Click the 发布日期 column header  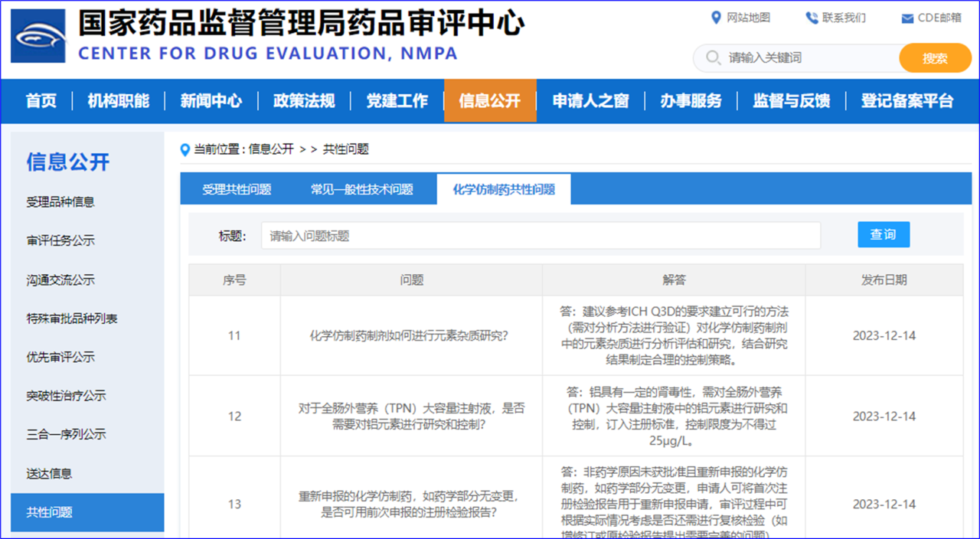(884, 280)
